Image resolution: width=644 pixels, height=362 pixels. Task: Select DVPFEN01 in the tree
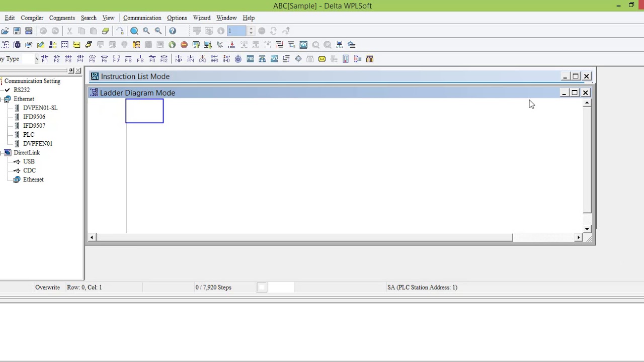coord(38,144)
